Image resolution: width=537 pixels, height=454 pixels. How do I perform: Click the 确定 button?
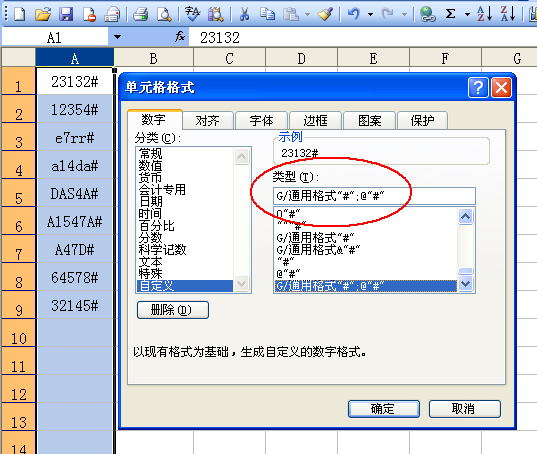[x=384, y=409]
